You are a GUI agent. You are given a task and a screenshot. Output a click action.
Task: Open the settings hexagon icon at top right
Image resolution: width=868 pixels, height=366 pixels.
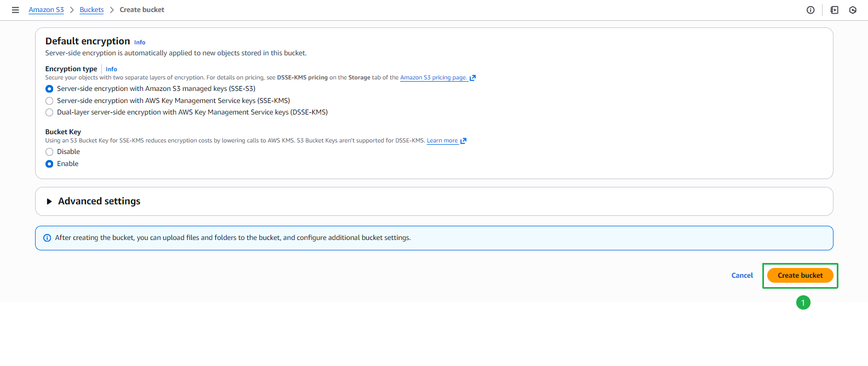tap(853, 10)
